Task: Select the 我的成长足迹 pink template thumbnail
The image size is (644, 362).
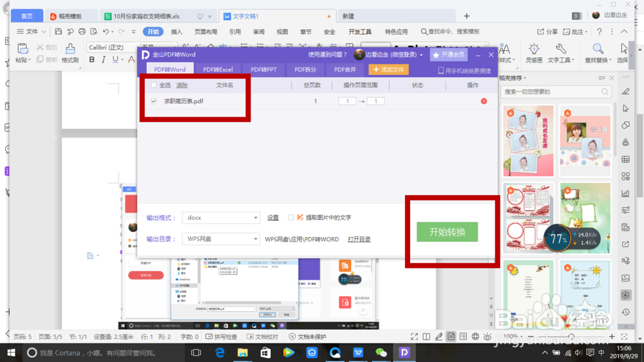Action: coord(528,141)
